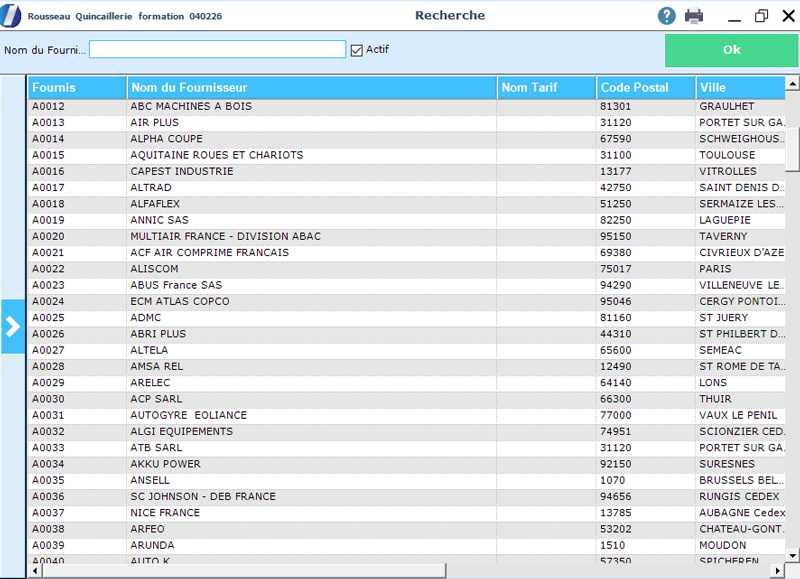Select ACF AIR COMPRIME FRANCAIS
Image resolution: width=800 pixels, height=579 pixels.
(209, 253)
